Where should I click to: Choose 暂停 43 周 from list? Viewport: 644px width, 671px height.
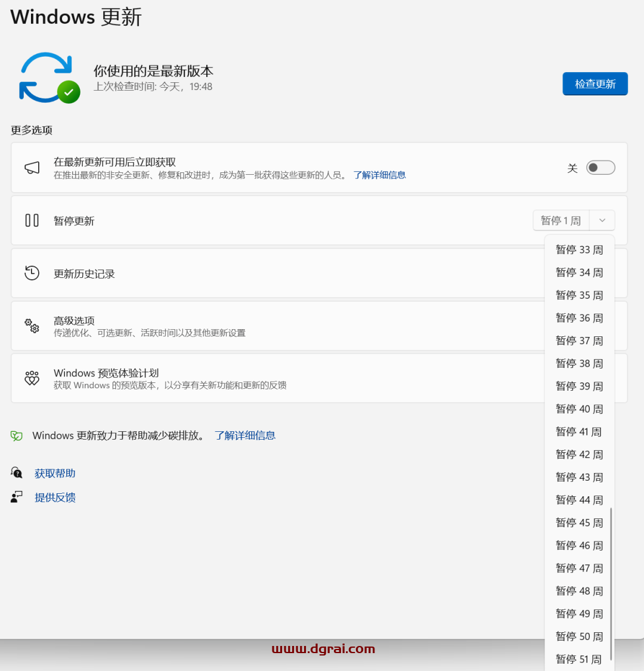(x=580, y=477)
